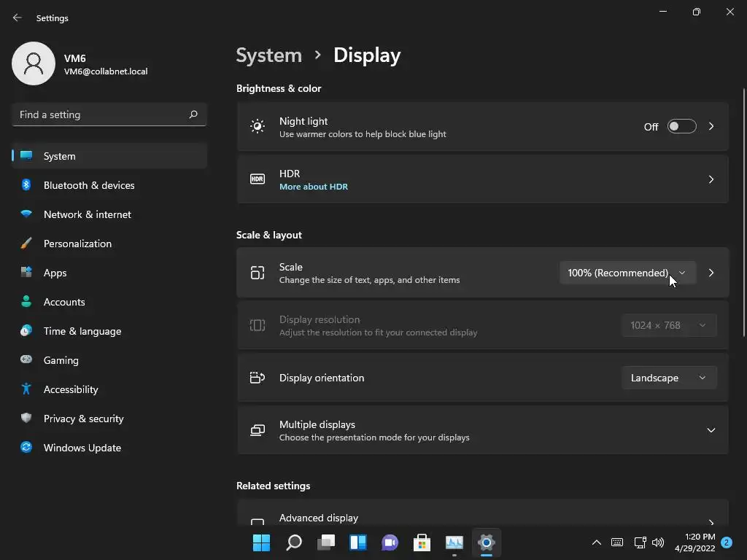Click the Find a setting search box

[109, 114]
